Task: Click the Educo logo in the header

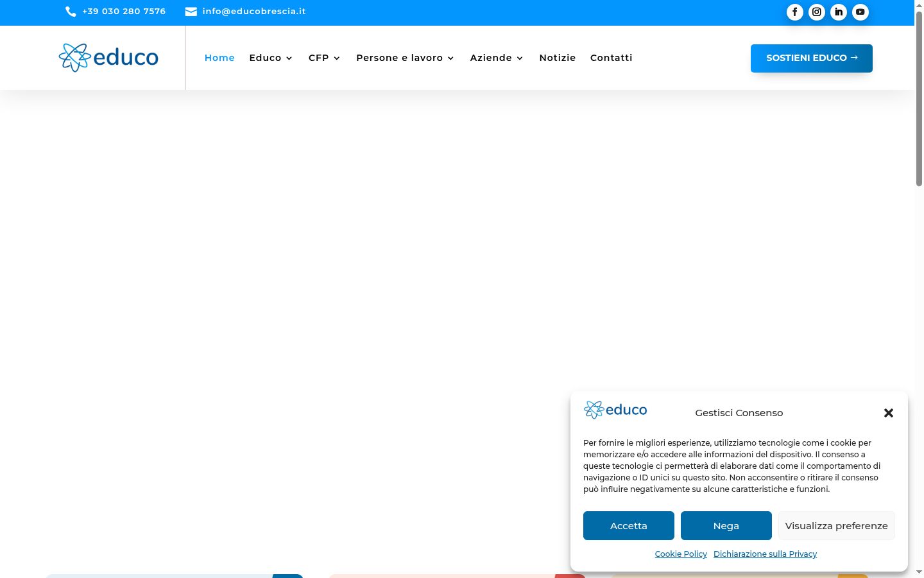Action: coord(108,58)
